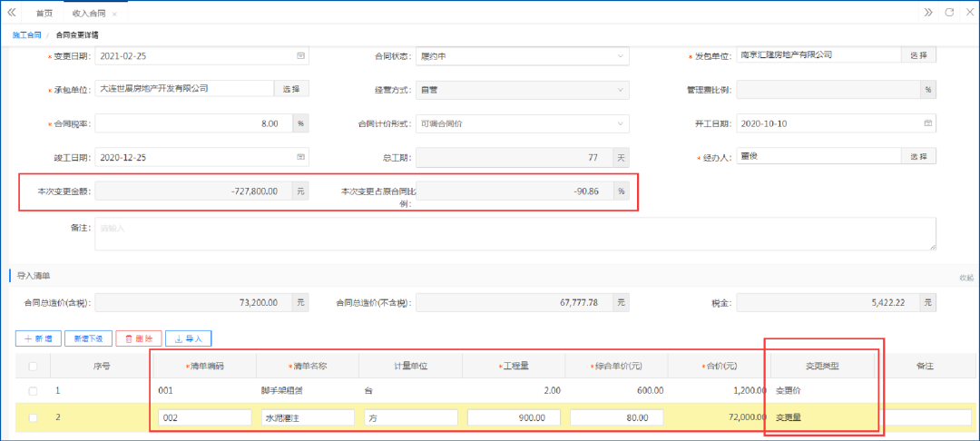This screenshot has height=441, width=980.
Task: Open the 合同计价形式 dropdown showing 可调合同价
Action: point(523,123)
